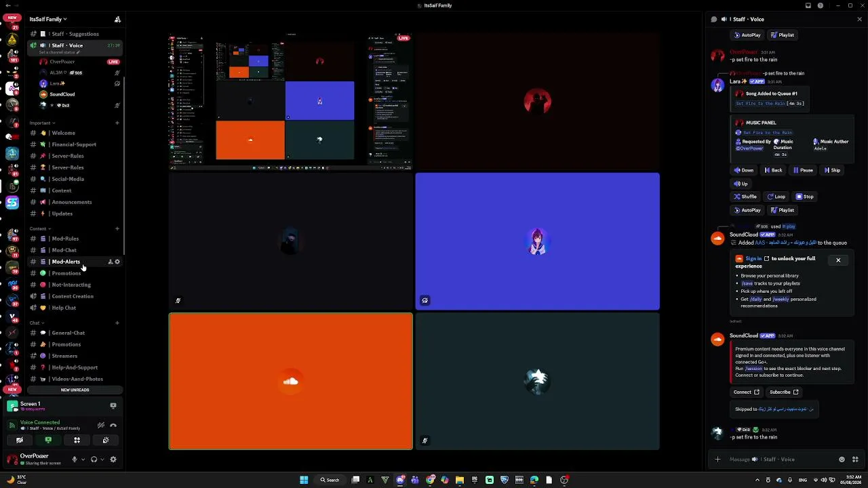The height and width of the screenshot is (488, 868).
Task: Toggle AutoPlay button beneath Shuffle
Action: [747, 210]
